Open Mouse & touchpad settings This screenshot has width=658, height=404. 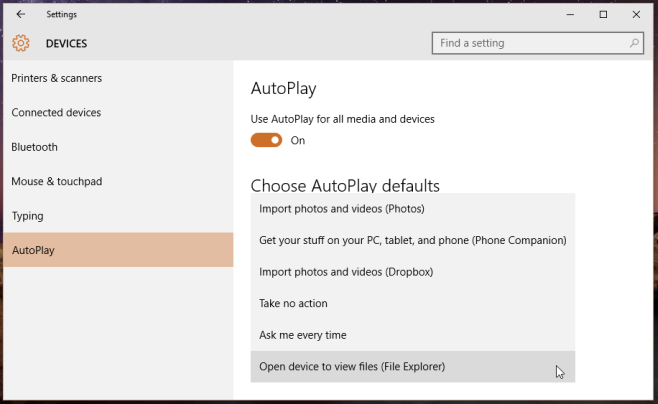point(57,182)
